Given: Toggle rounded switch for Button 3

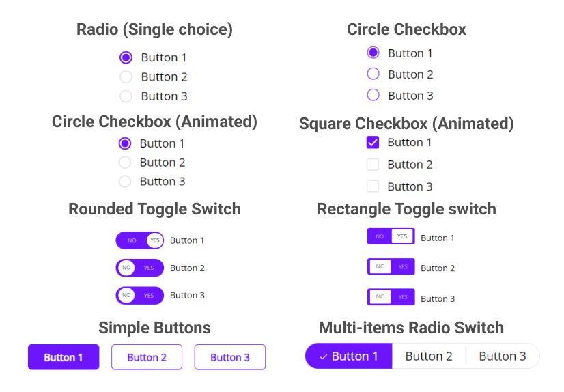Looking at the screenshot, I should coord(139,295).
